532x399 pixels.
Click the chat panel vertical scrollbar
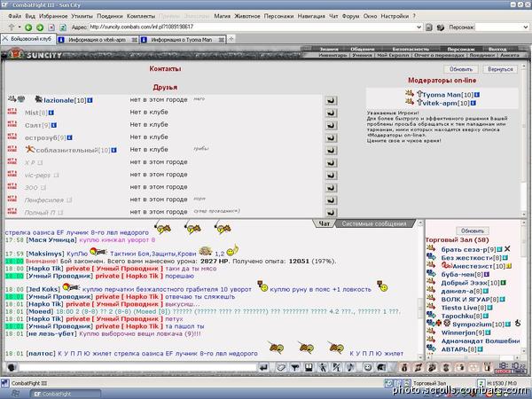[x=420, y=290]
